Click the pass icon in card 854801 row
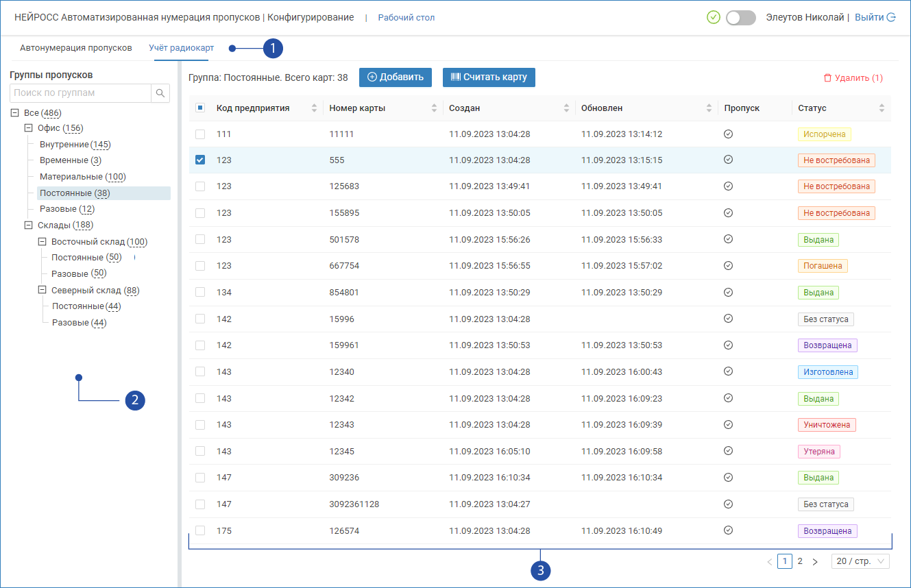Screen dimensions: 911x588 click(728, 293)
